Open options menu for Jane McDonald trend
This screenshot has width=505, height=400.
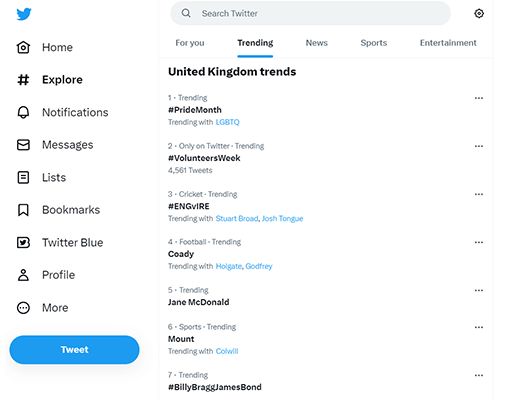479,290
